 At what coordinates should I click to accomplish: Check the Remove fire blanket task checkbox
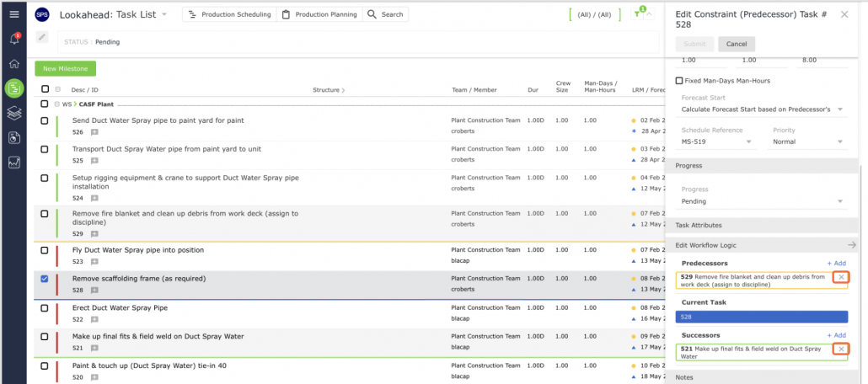click(45, 214)
